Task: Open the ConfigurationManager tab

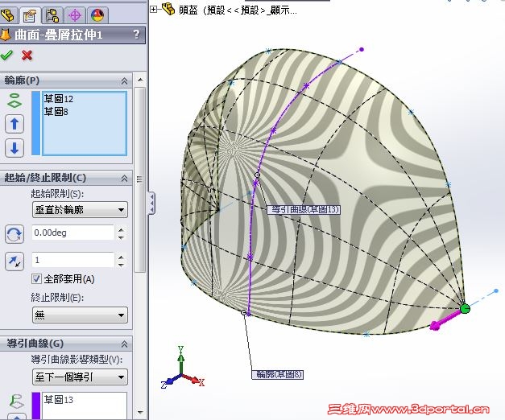Action: [52, 14]
